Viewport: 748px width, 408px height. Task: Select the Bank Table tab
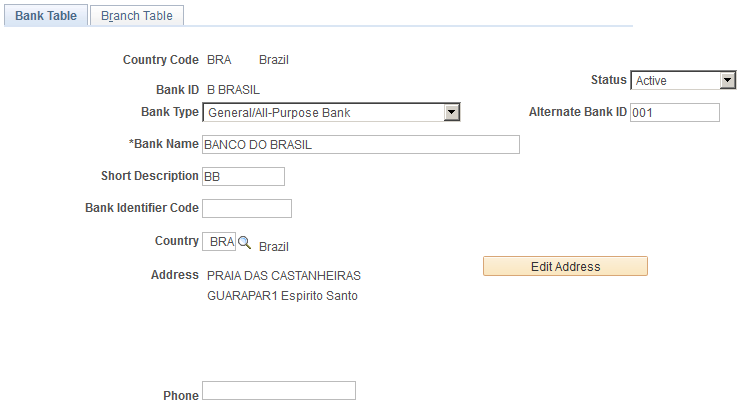(x=46, y=16)
